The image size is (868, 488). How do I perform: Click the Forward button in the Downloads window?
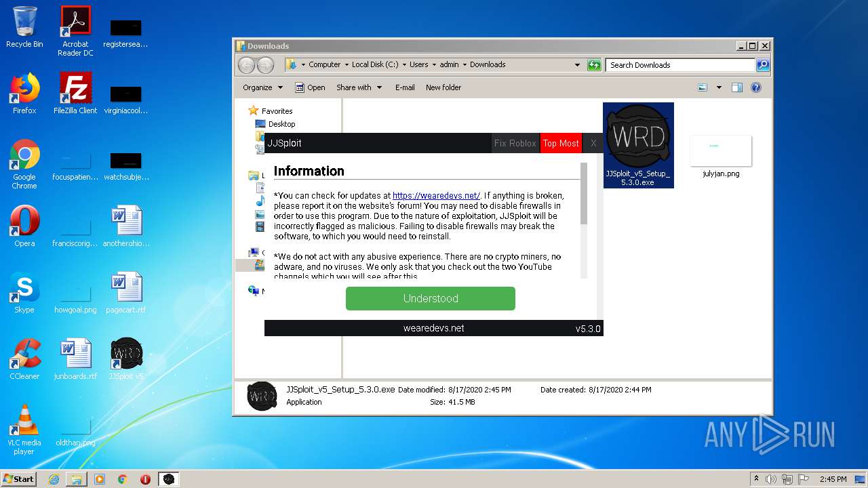click(265, 65)
